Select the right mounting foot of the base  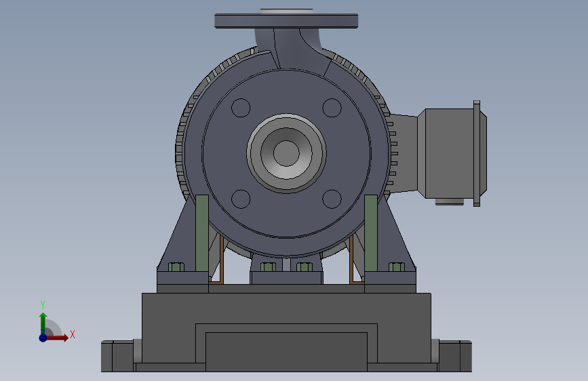[455, 356]
